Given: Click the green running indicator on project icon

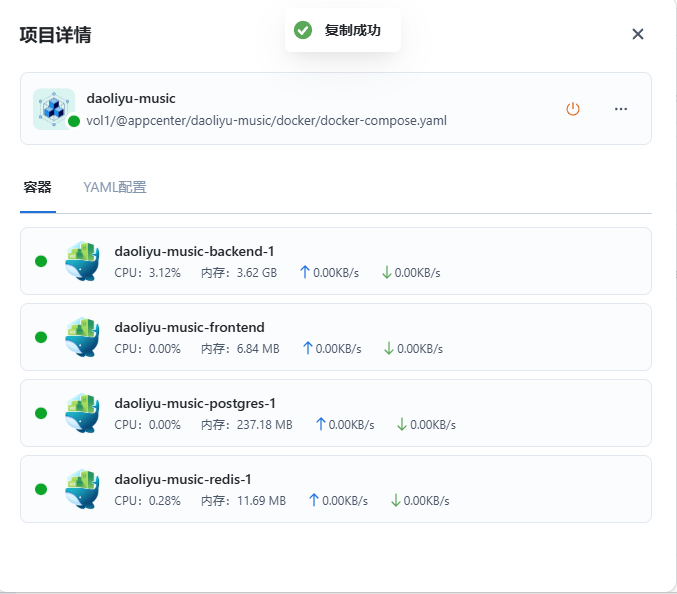Looking at the screenshot, I should click(74, 121).
